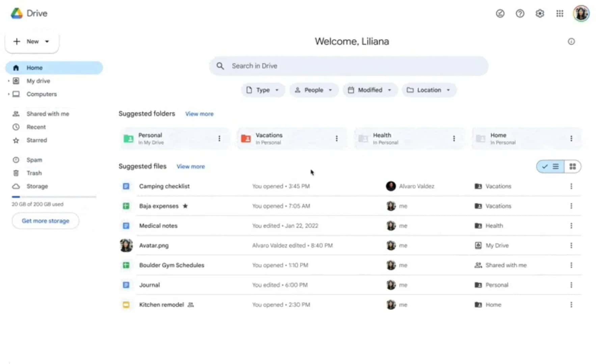Unstar the Baja expenses file
The image size is (596, 364).
pos(185,206)
